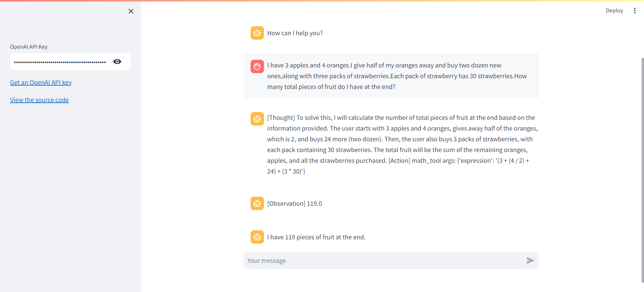Open the three-dot main menu
Image resolution: width=644 pixels, height=292 pixels.
[634, 11]
